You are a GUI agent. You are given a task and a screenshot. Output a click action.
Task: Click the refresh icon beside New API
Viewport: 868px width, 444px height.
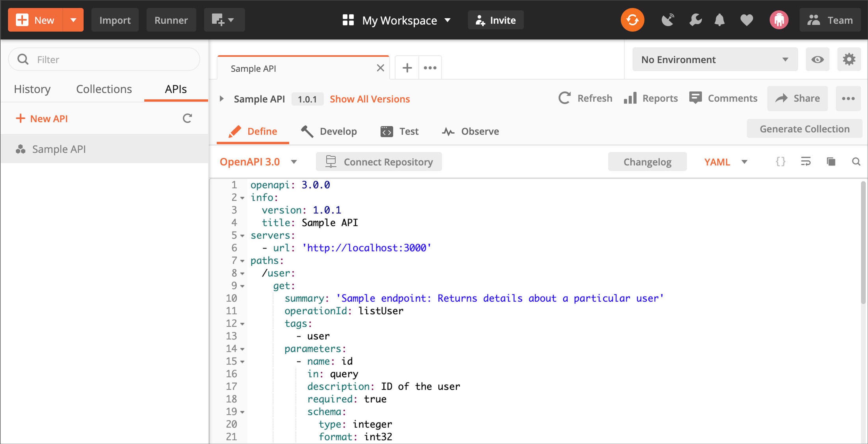point(187,118)
